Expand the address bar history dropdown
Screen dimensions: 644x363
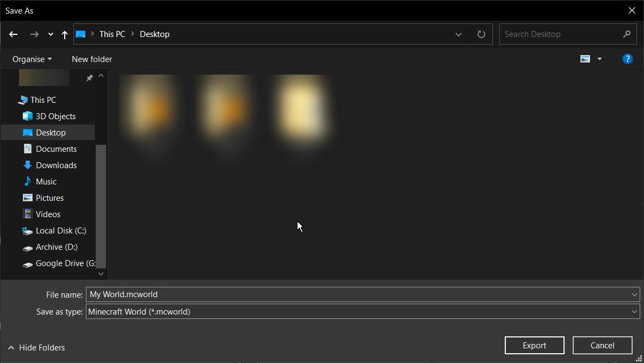click(x=459, y=34)
